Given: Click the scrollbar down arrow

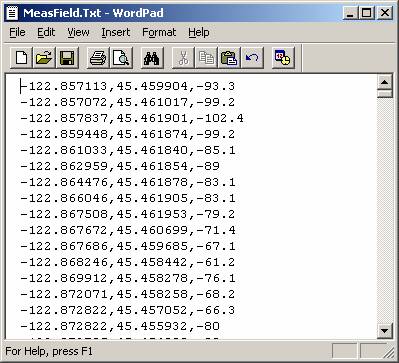Looking at the screenshot, I should (385, 331).
